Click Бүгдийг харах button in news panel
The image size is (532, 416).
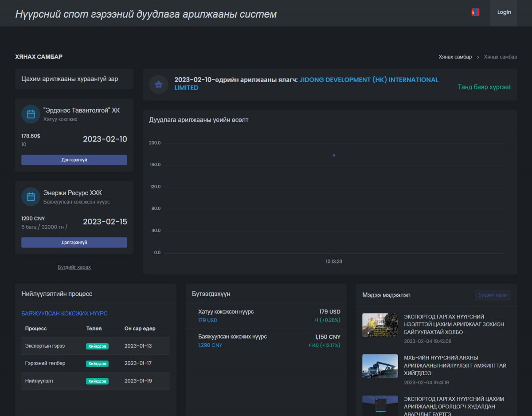[x=493, y=295]
